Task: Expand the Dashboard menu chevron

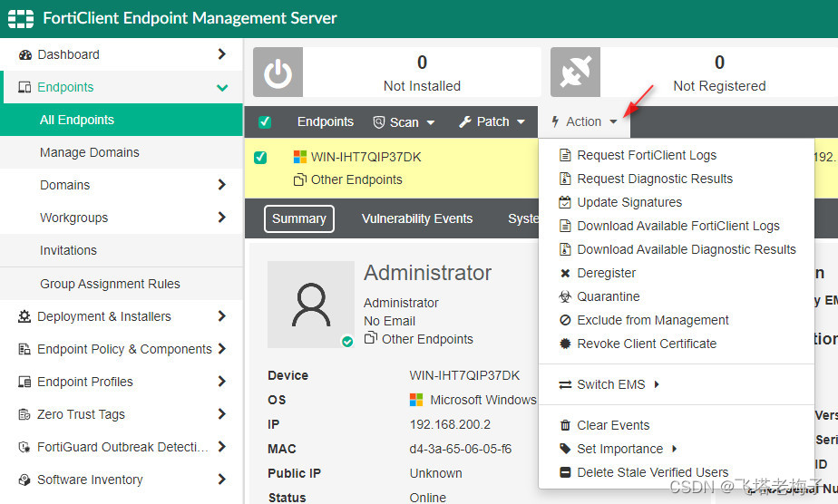Action: [222, 53]
